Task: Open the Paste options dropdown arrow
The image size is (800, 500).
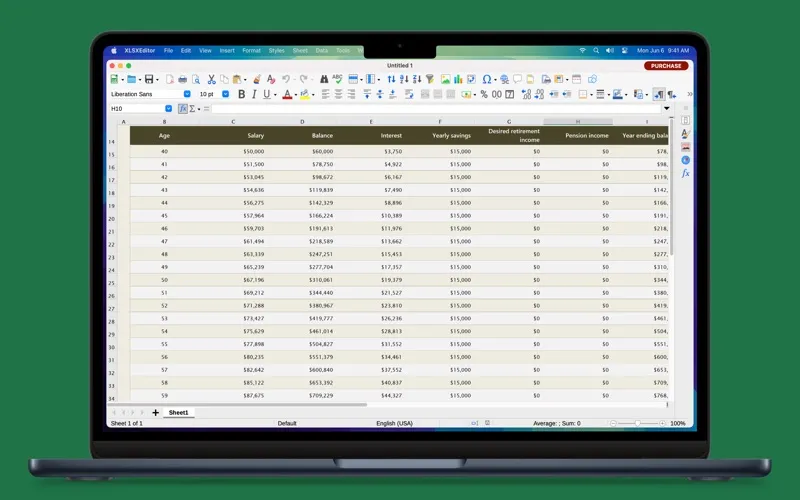Action: click(245, 80)
